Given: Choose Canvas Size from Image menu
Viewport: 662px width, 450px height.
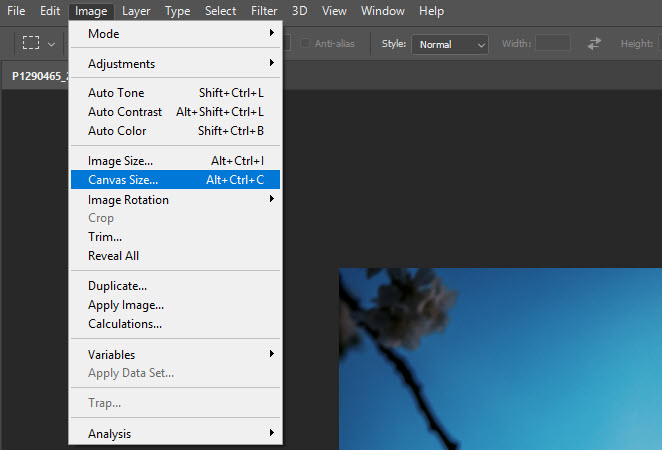Looking at the screenshot, I should click(175, 180).
